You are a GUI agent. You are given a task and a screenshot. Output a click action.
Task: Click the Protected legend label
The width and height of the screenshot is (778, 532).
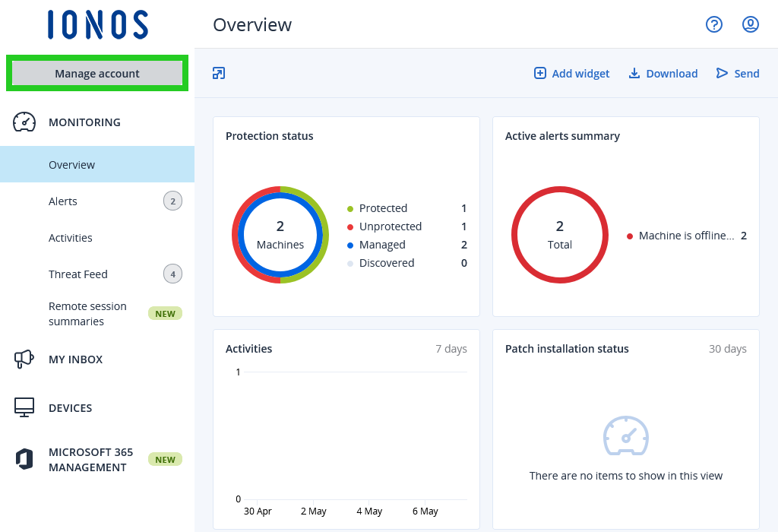point(383,208)
